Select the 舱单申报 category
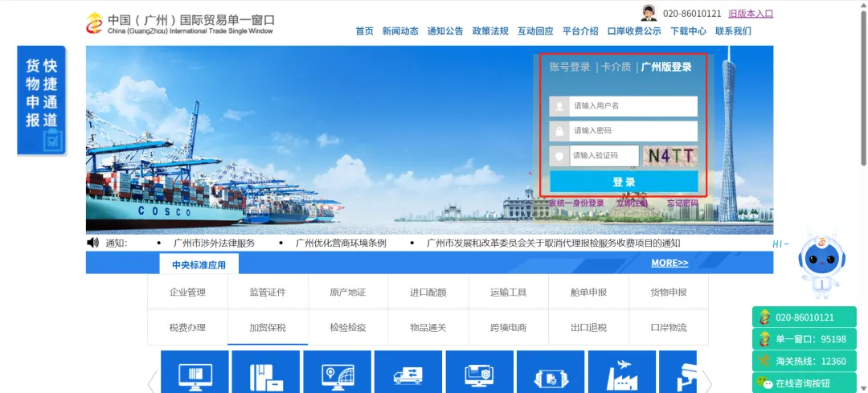The image size is (868, 393). pos(588,293)
